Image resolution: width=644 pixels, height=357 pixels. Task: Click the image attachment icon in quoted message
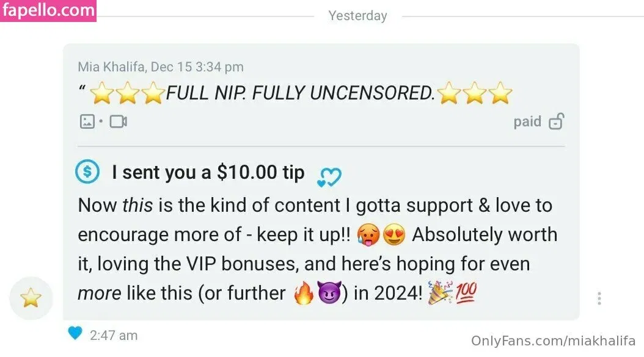click(x=87, y=121)
